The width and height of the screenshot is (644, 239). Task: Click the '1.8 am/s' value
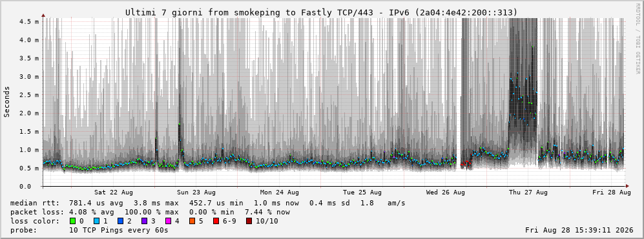[383, 203]
